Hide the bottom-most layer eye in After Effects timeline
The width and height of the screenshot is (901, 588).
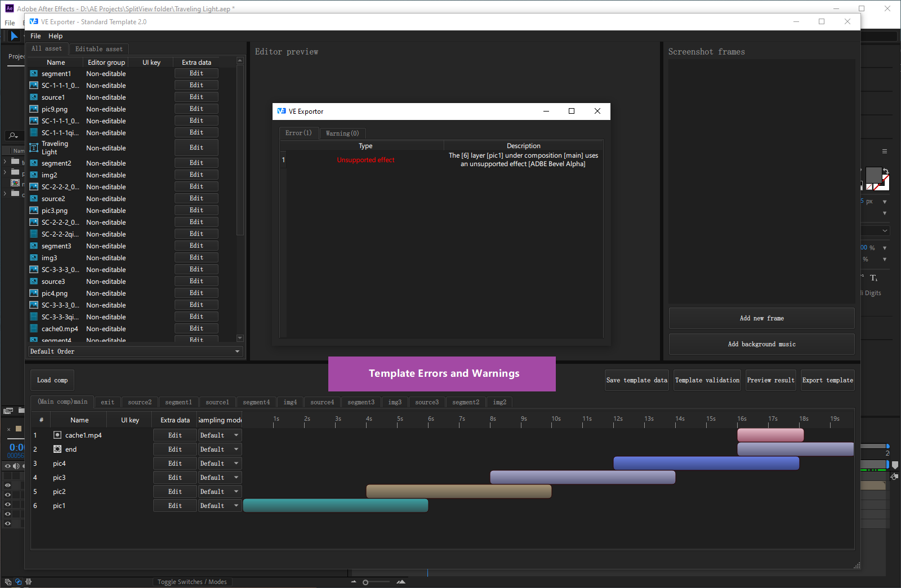click(x=8, y=523)
